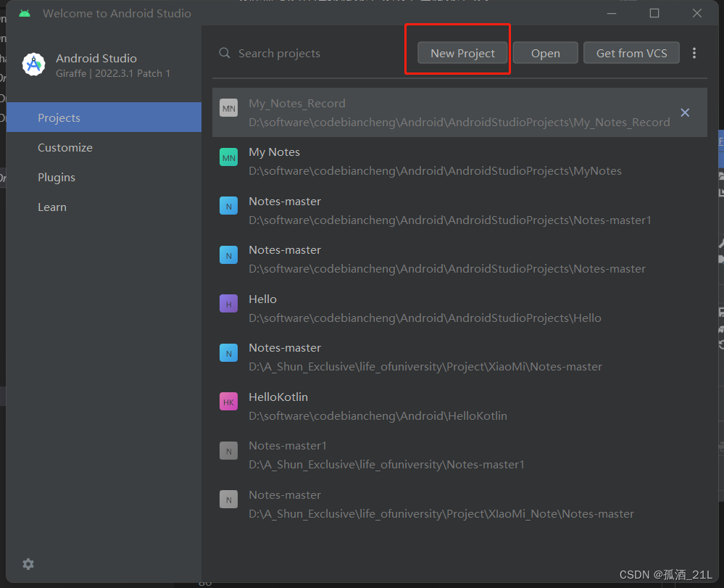Image resolution: width=724 pixels, height=588 pixels.
Task: Open the HelloKotlin project
Action: click(459, 406)
